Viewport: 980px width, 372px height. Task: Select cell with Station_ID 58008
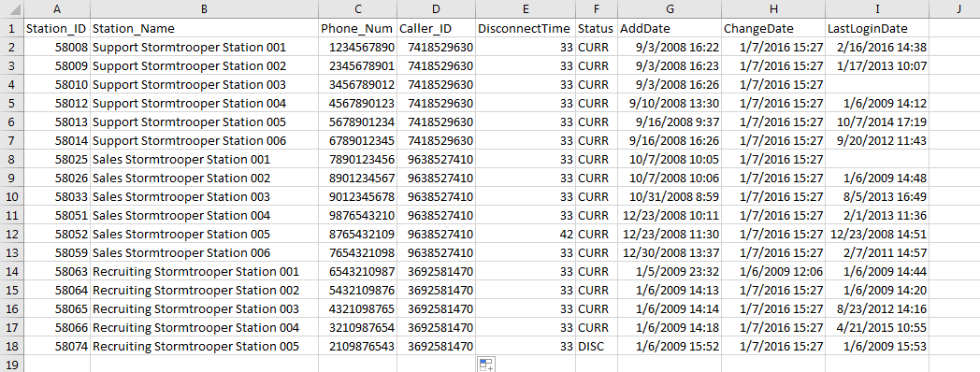pyautogui.click(x=57, y=48)
